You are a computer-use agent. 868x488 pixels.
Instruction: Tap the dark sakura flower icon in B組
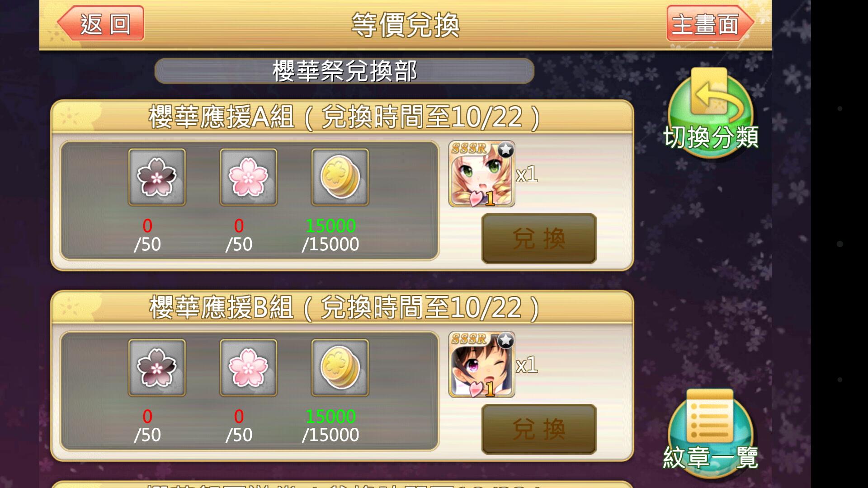tap(157, 368)
